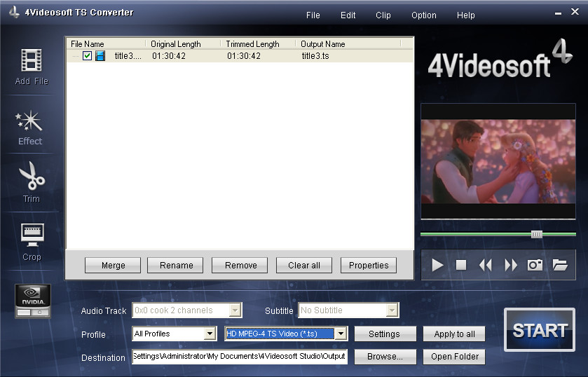
Task: Click the rewind button in the player
Action: click(485, 265)
